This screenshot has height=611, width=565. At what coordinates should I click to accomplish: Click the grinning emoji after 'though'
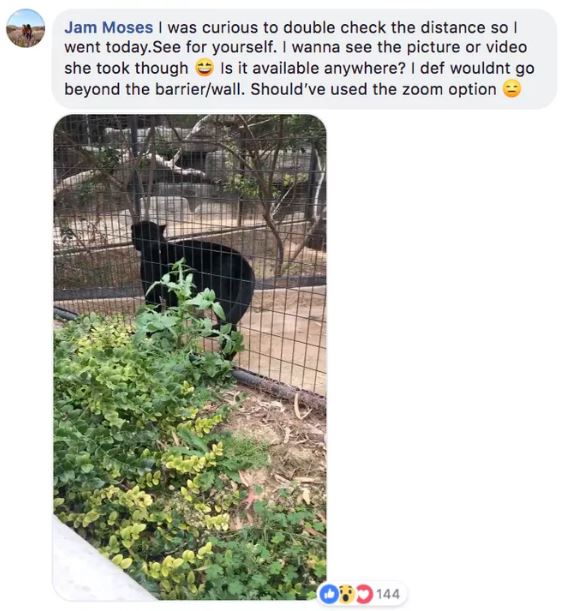(204, 69)
